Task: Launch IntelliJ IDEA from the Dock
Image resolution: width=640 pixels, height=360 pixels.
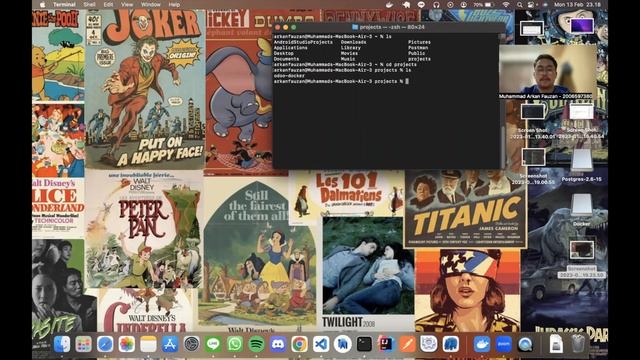Action: click(386, 344)
